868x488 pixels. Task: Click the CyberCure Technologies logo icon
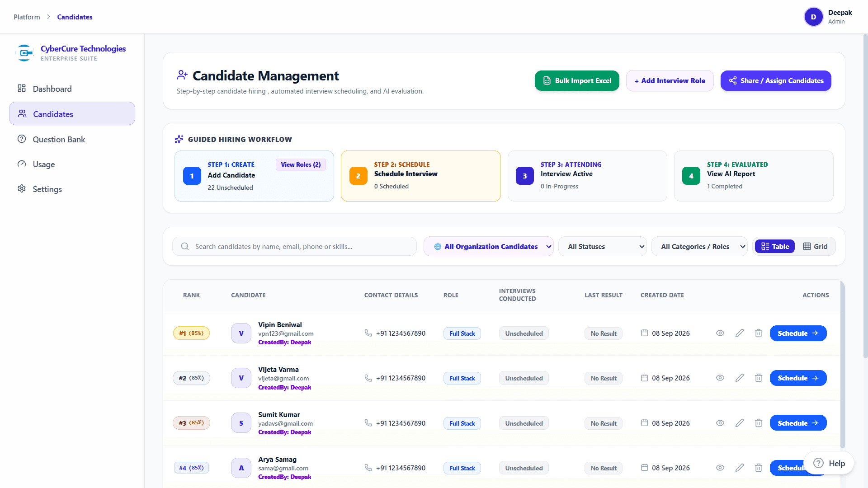pos(24,53)
